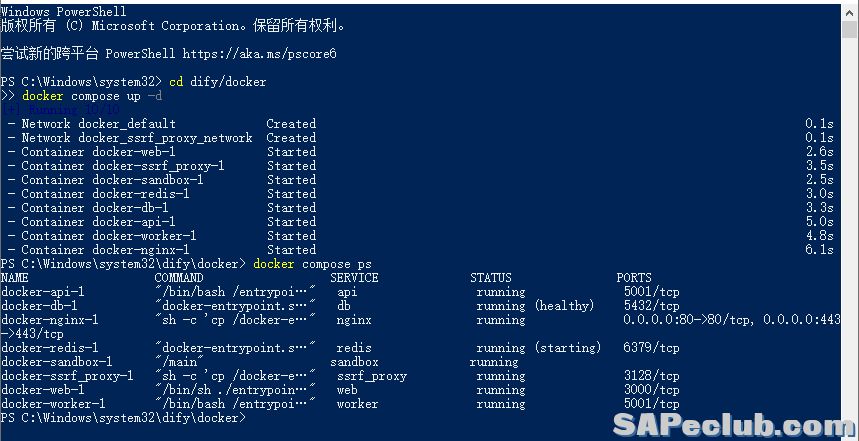Click the ssrf_proxy service name
The image size is (859, 441).
(372, 376)
